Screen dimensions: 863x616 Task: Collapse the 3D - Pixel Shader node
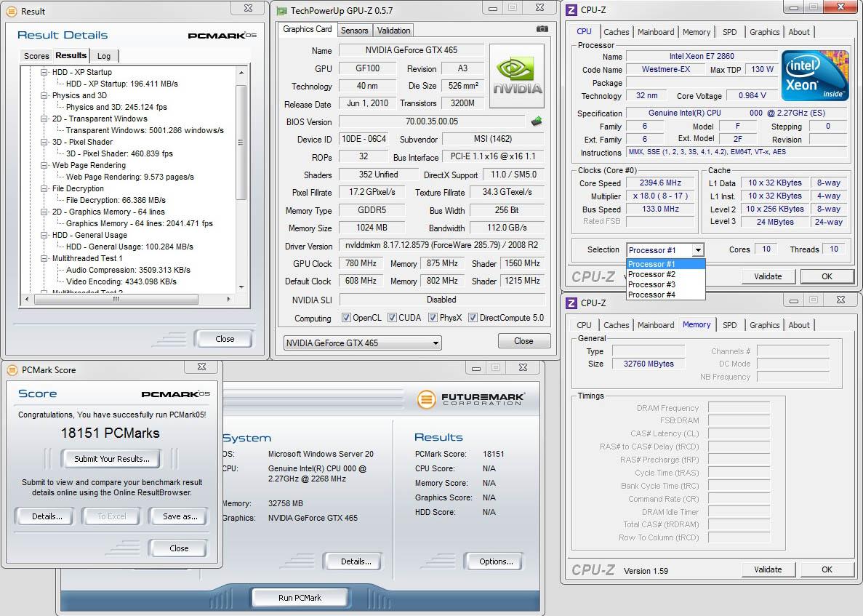[44, 142]
